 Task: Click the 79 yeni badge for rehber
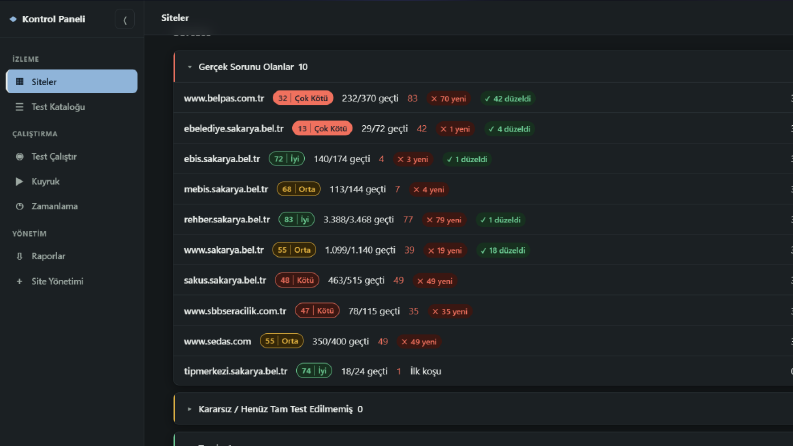pyautogui.click(x=444, y=220)
